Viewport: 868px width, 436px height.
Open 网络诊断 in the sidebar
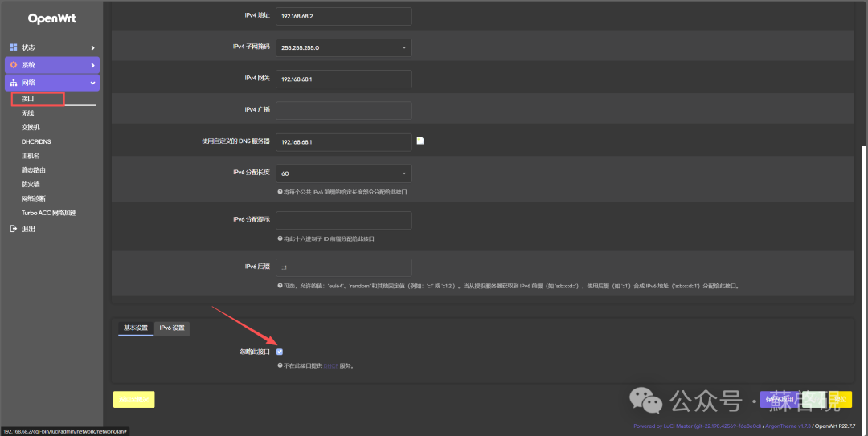point(33,198)
